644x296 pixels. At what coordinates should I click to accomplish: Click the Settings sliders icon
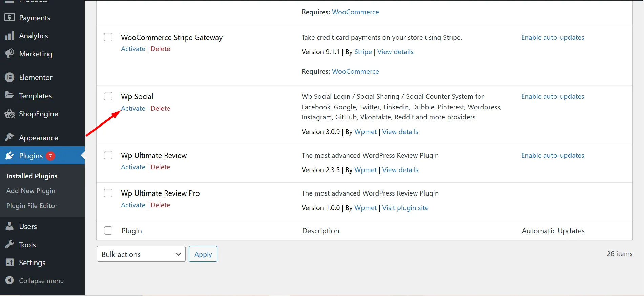click(9, 263)
